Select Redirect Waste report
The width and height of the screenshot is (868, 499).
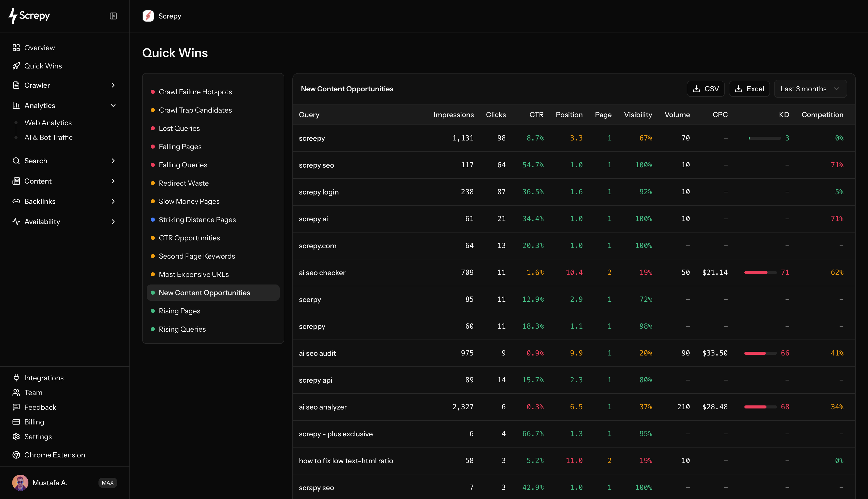(x=213, y=183)
